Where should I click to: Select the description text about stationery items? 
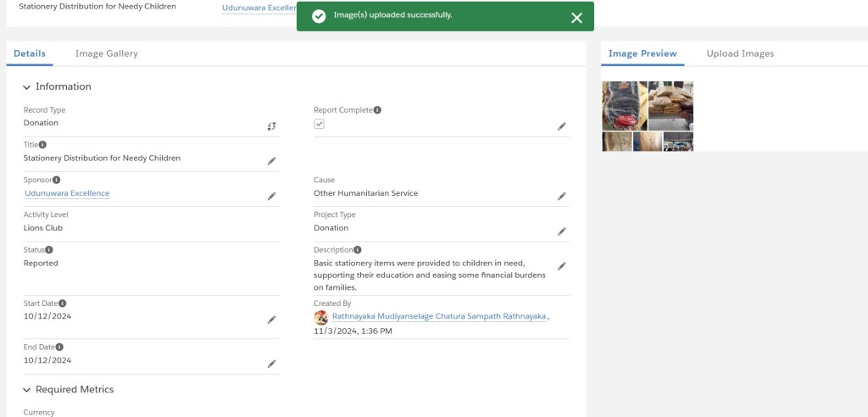tap(430, 275)
